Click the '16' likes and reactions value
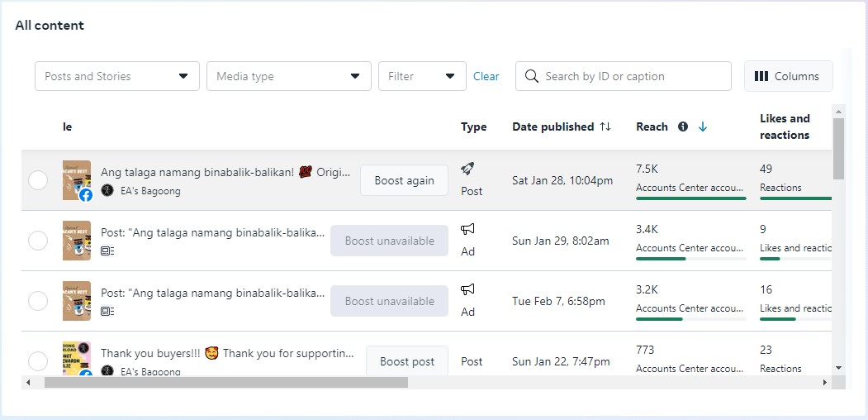The height and width of the screenshot is (420, 868). pyautogui.click(x=766, y=290)
